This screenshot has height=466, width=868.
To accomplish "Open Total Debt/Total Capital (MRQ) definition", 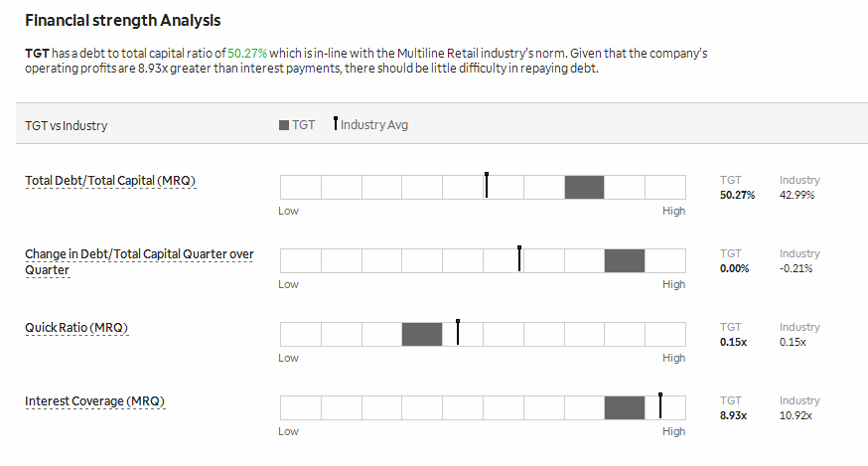I will pyautogui.click(x=110, y=181).
